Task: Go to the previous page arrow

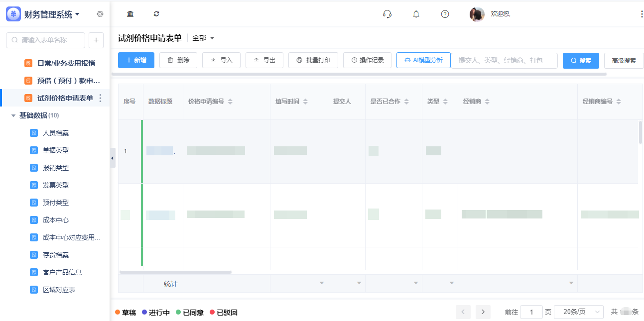Action: pos(463,312)
